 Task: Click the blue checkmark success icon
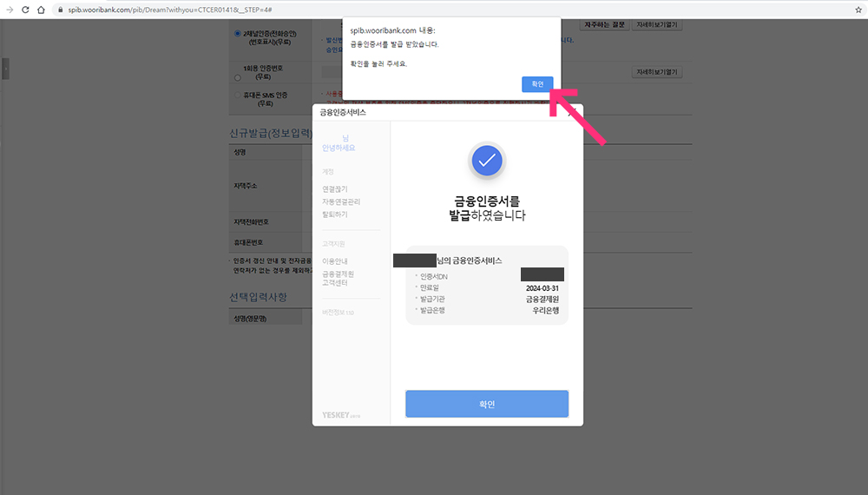[x=487, y=161]
